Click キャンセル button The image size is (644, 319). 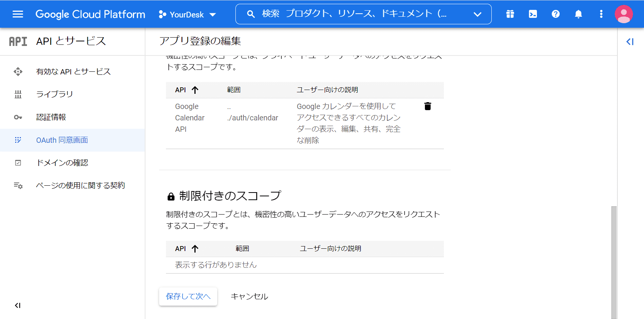pos(249,297)
